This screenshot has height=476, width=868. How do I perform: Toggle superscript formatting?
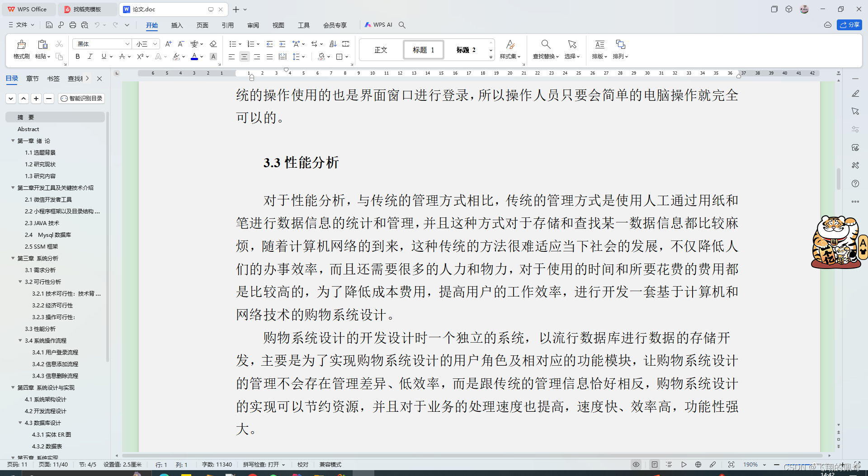[140, 57]
